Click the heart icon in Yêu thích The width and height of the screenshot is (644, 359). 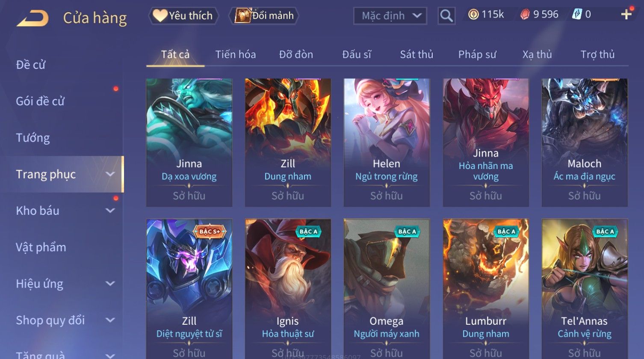pos(160,16)
